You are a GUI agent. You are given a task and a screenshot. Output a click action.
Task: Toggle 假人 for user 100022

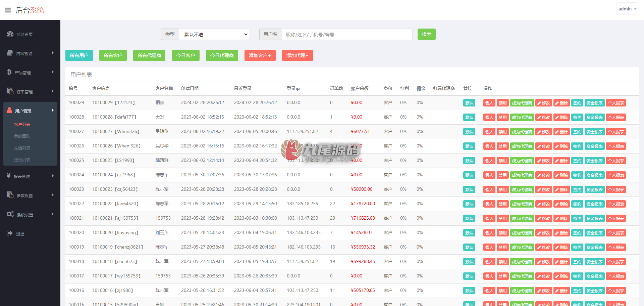489,204
